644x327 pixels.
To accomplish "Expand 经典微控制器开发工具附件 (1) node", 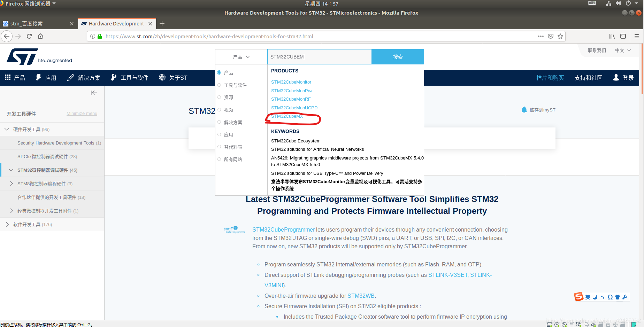I will pyautogui.click(x=11, y=211).
